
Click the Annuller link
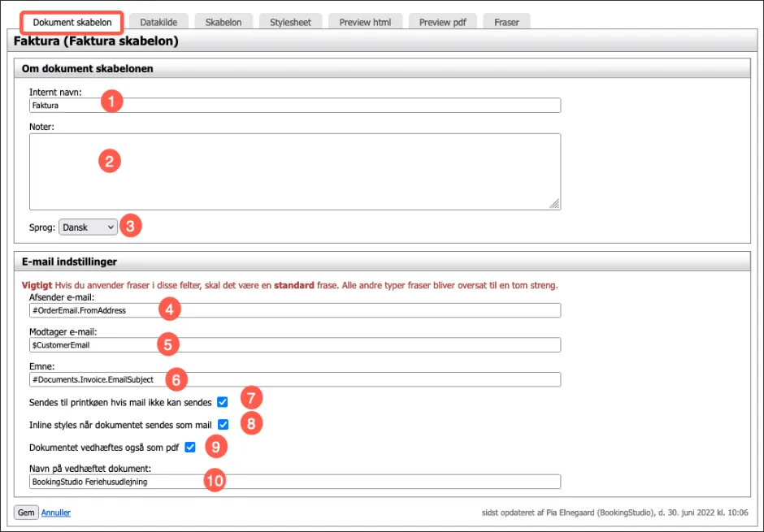click(x=56, y=513)
